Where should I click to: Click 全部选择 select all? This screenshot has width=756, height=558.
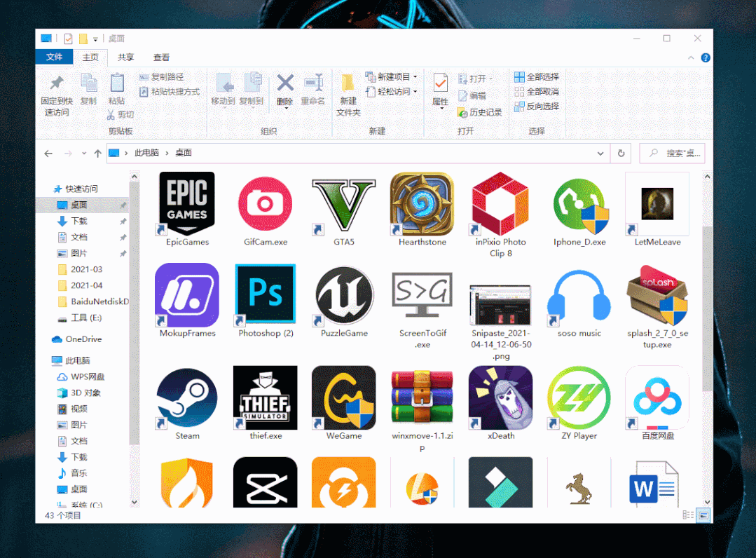click(537, 76)
